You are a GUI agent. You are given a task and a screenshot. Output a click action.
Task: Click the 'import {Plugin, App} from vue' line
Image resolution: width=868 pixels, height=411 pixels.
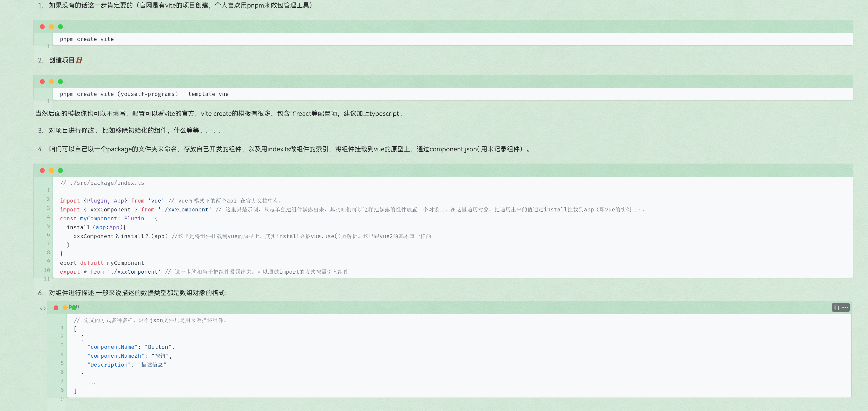[x=171, y=201]
